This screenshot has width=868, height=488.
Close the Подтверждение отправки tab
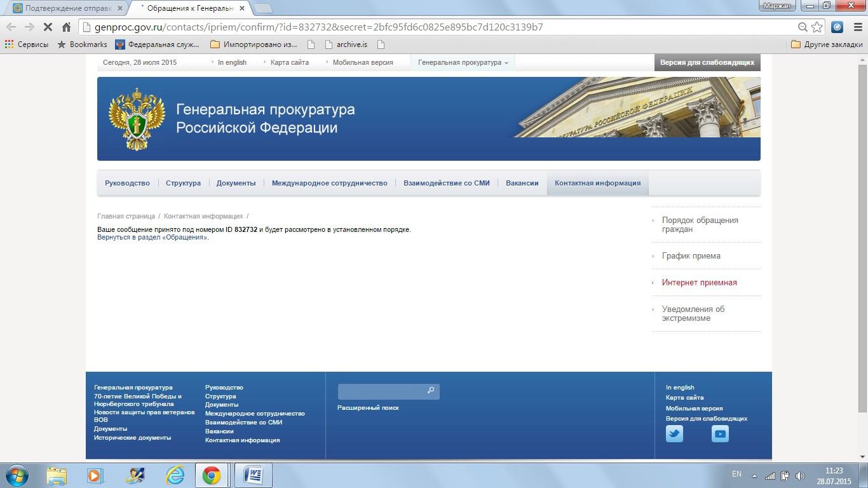click(119, 8)
